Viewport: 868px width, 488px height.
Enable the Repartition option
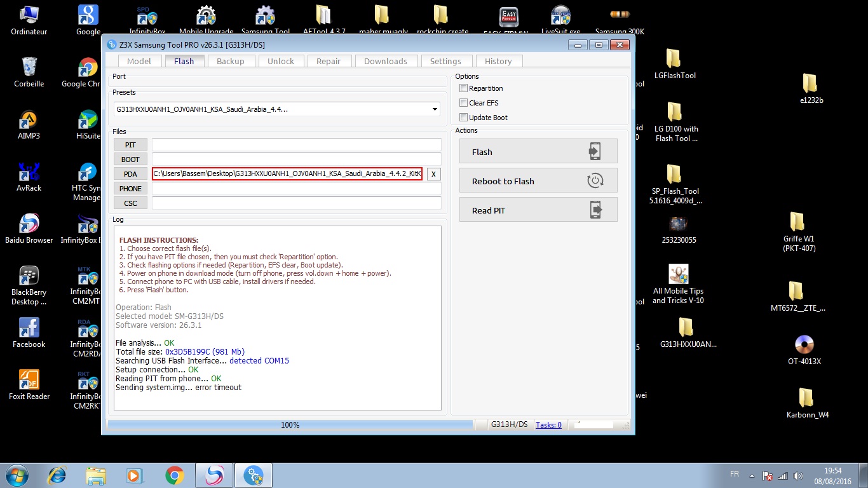coord(463,88)
